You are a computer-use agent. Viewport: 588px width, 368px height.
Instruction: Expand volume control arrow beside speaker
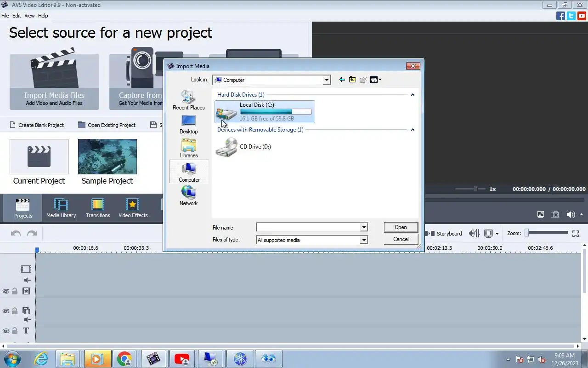click(582, 214)
